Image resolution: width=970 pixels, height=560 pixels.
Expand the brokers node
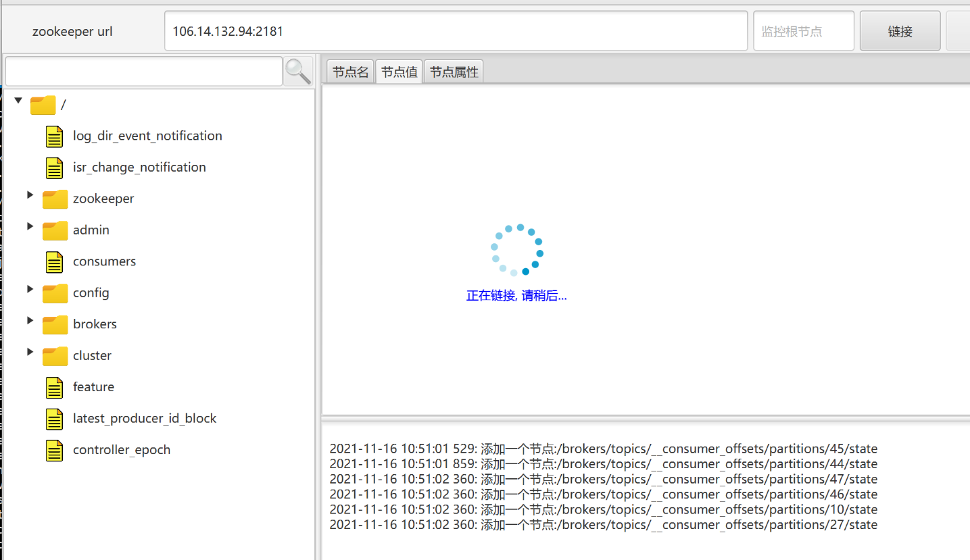pyautogui.click(x=30, y=320)
